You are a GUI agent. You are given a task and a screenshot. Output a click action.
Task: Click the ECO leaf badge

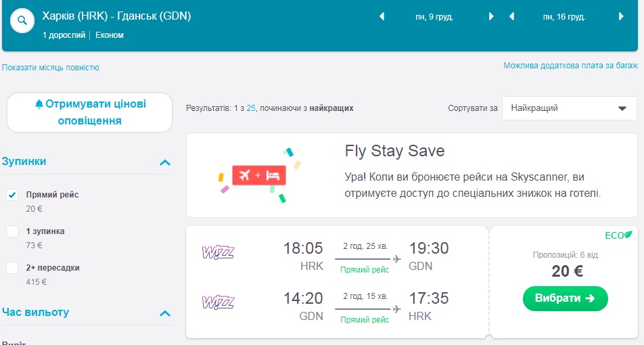tap(618, 235)
